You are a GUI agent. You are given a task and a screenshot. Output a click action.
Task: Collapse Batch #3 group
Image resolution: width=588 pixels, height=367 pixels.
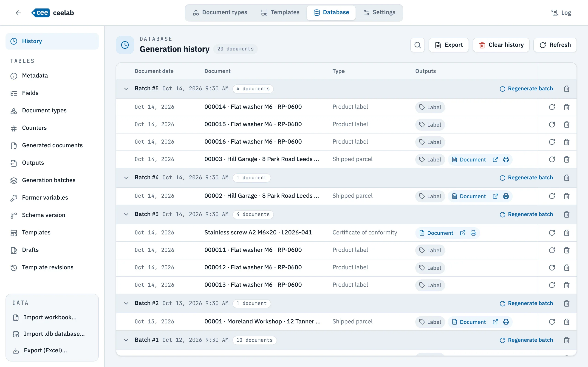tap(126, 214)
